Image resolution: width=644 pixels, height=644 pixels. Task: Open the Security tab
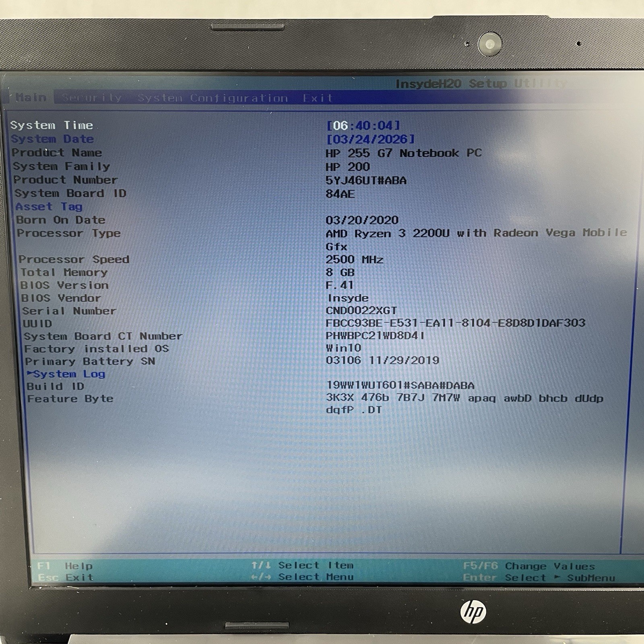pos(91,98)
